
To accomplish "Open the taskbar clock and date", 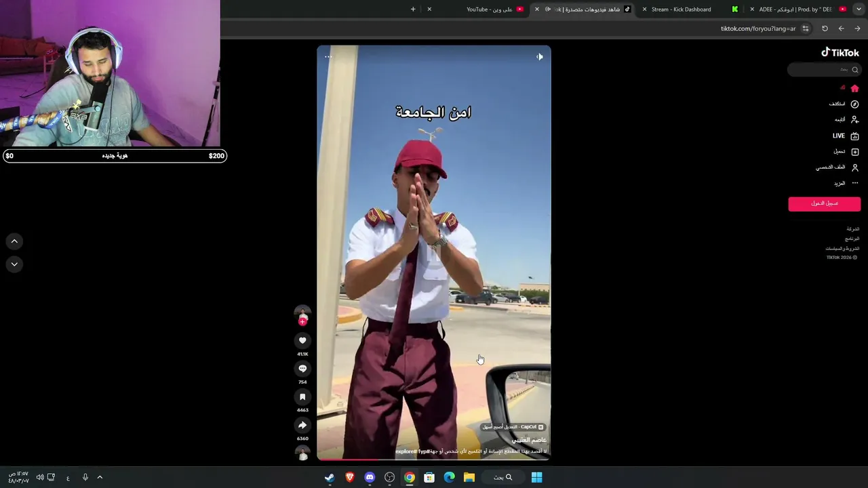I will click(x=18, y=477).
